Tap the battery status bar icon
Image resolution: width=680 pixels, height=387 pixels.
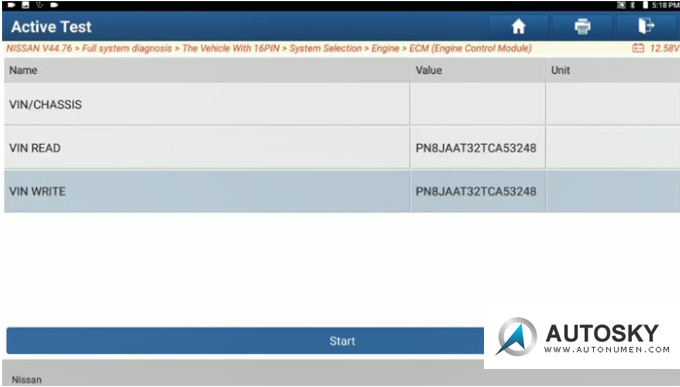(645, 5)
